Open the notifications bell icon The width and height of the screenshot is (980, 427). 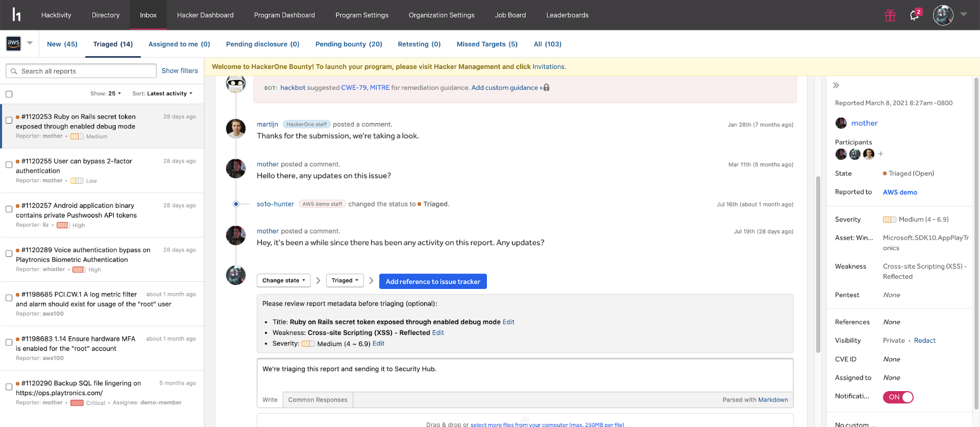point(914,15)
